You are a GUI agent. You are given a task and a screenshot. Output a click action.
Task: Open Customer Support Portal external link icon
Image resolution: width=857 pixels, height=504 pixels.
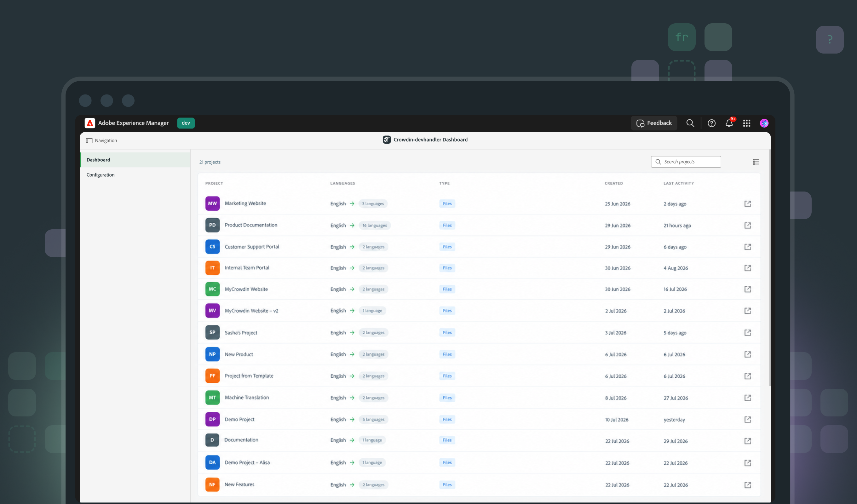[747, 247]
